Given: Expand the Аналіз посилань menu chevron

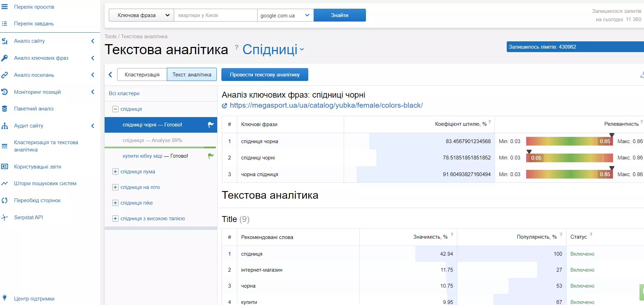Looking at the screenshot, I should (93, 75).
